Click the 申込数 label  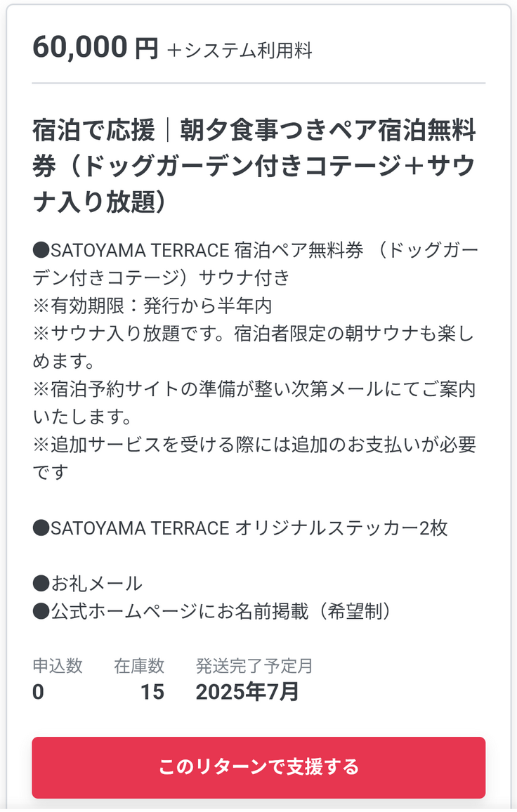58,665
